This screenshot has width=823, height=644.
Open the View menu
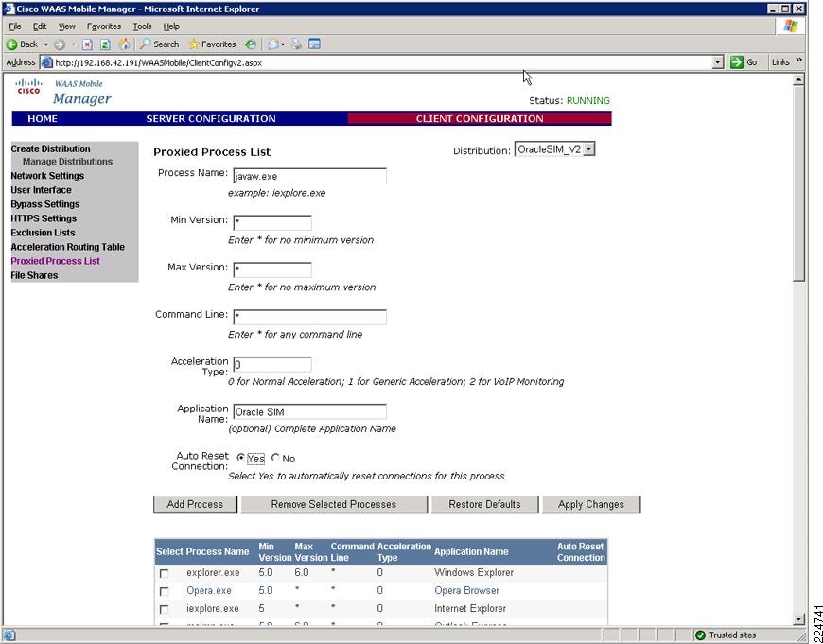point(66,26)
